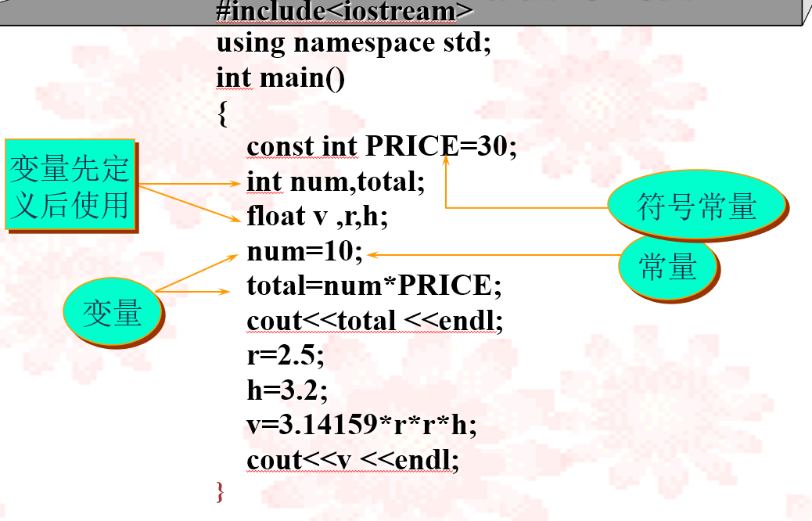The image size is (812, 521).
Task: Select the closing brace of main
Action: [220, 492]
